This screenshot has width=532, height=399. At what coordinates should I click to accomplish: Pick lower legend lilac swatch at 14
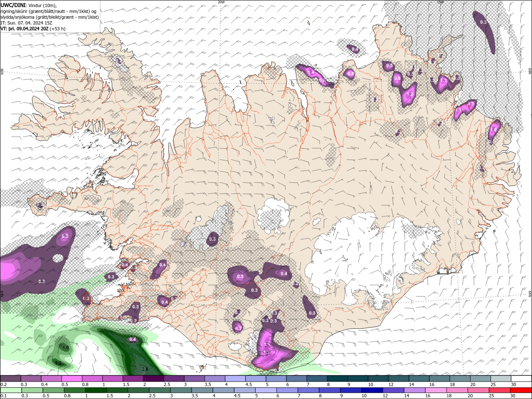414,390
